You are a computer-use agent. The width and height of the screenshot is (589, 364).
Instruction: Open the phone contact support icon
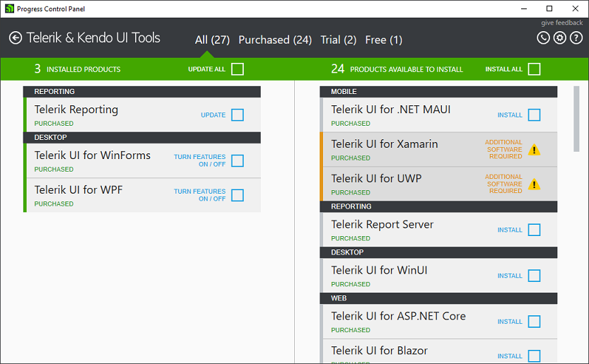(543, 38)
